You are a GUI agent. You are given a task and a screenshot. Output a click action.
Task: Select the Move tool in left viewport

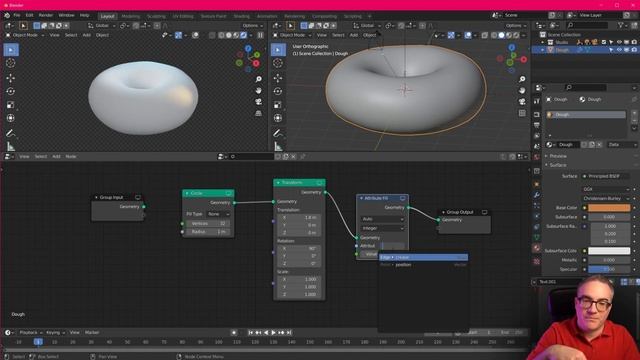(11, 78)
